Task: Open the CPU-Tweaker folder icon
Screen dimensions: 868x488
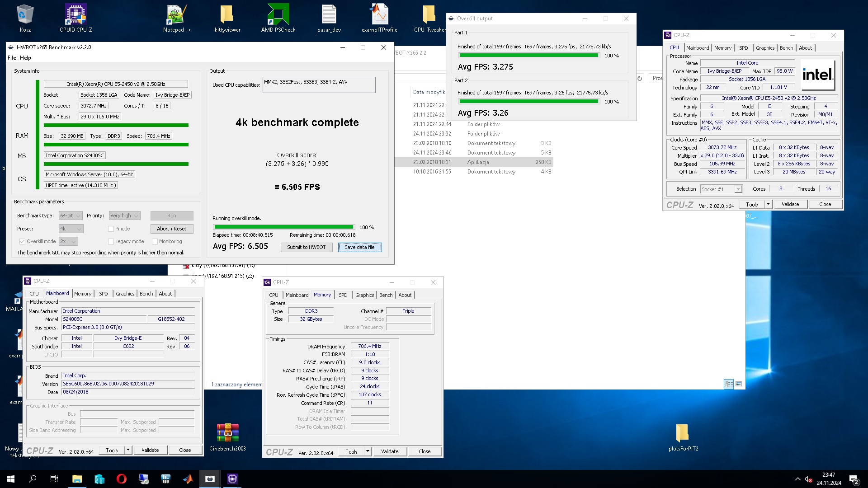Action: 429,18
